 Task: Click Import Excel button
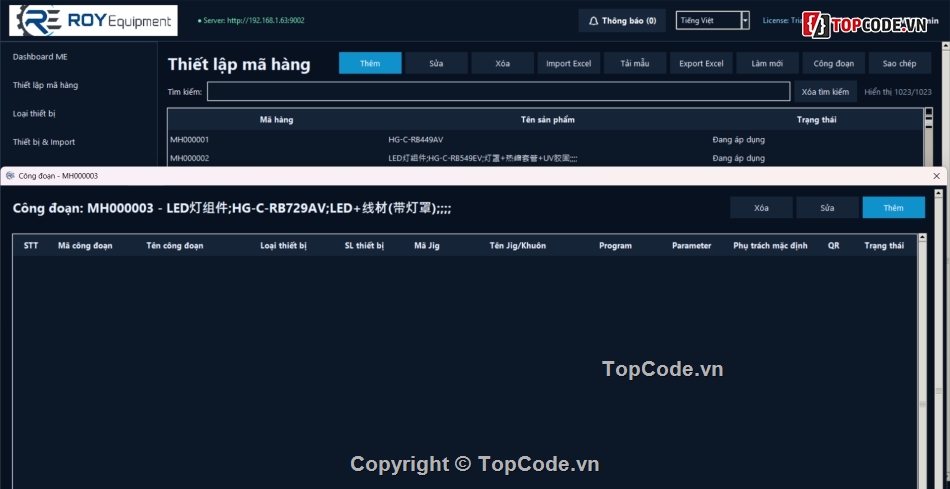point(568,63)
